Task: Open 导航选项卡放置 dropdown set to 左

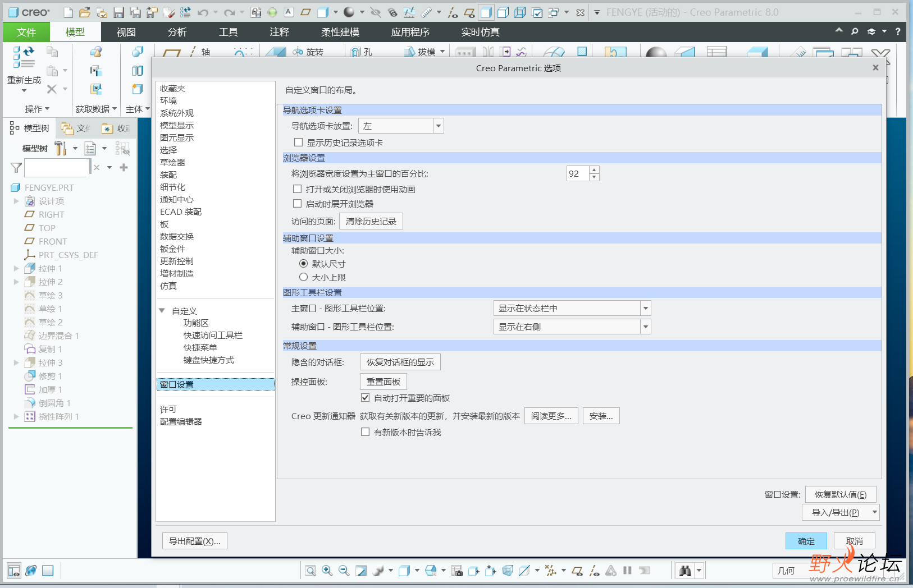Action: [401, 126]
